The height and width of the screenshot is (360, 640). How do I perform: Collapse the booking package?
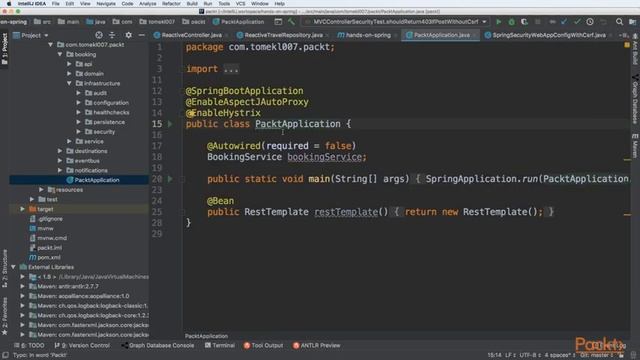60,54
